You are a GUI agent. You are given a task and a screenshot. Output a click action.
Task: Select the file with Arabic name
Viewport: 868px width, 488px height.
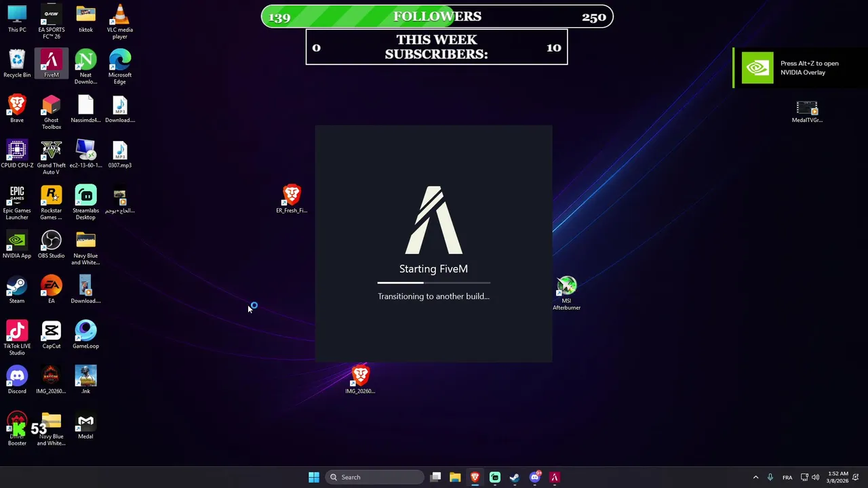click(120, 201)
